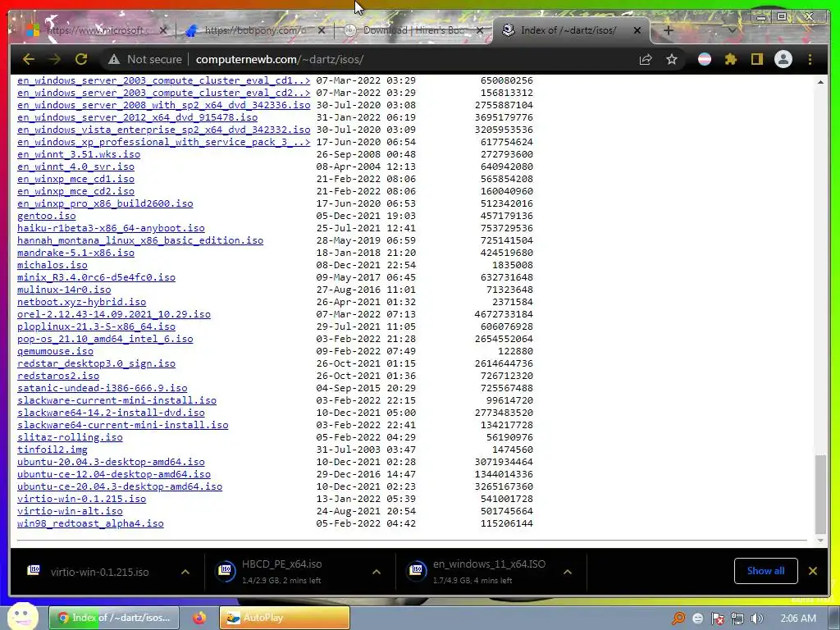Click haiku-r1beta3-x86_64-anyboot.iso link
The image size is (840, 630).
click(x=111, y=228)
